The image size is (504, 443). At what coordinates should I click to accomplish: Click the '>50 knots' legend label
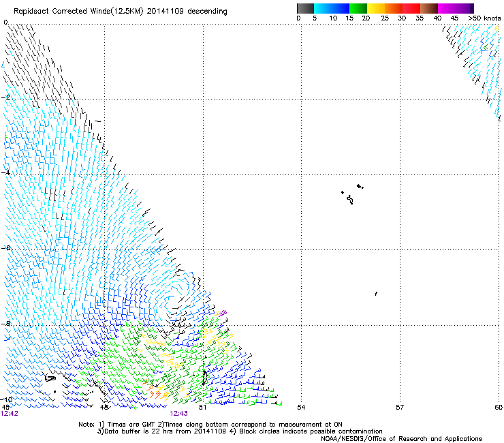pyautogui.click(x=484, y=18)
